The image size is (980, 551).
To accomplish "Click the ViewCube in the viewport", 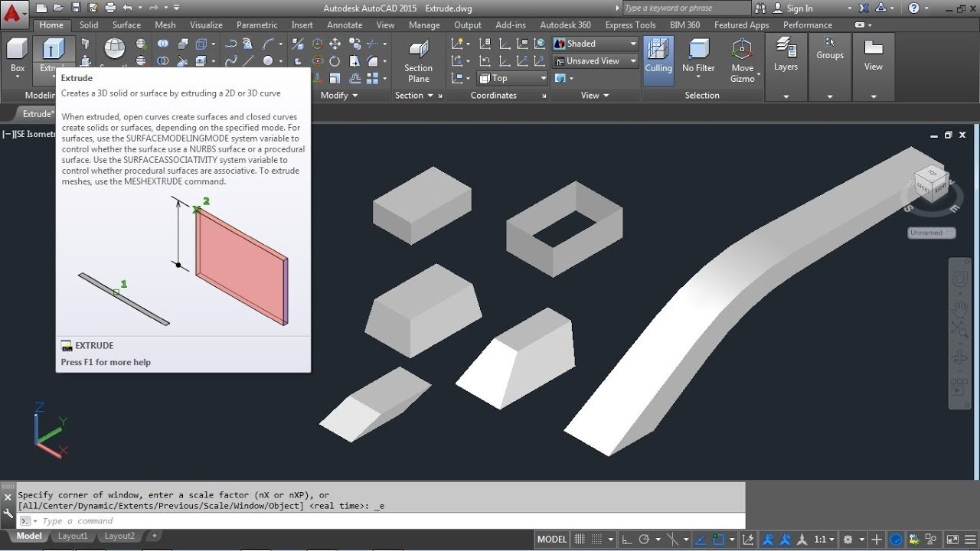I will click(x=930, y=184).
